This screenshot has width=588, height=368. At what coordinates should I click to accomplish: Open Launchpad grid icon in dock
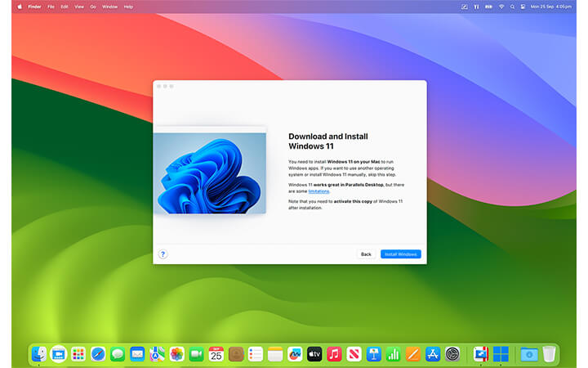tap(78, 354)
